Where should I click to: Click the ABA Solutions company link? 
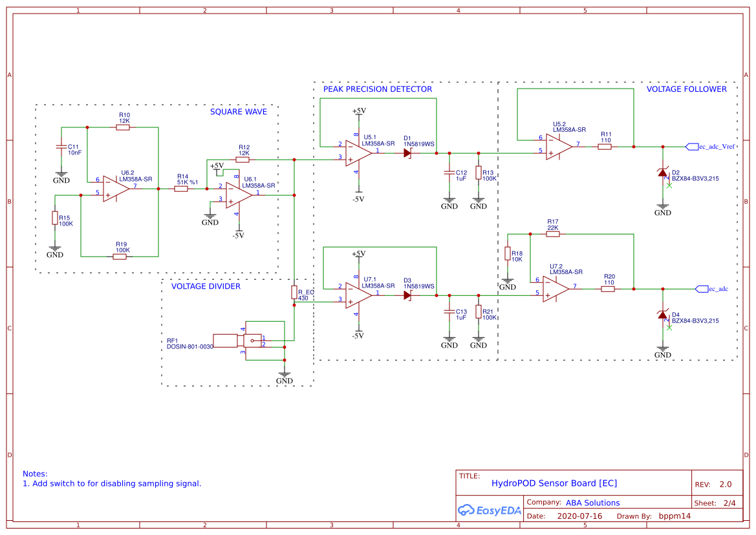pos(590,502)
